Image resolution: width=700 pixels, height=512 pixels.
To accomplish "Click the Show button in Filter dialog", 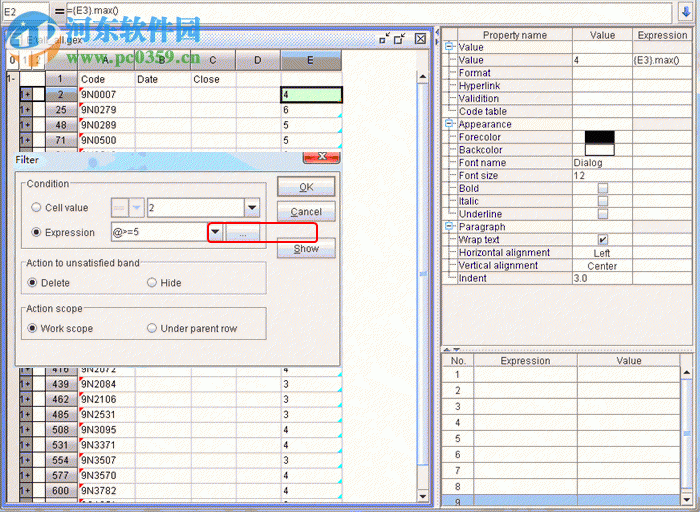I will pos(306,249).
